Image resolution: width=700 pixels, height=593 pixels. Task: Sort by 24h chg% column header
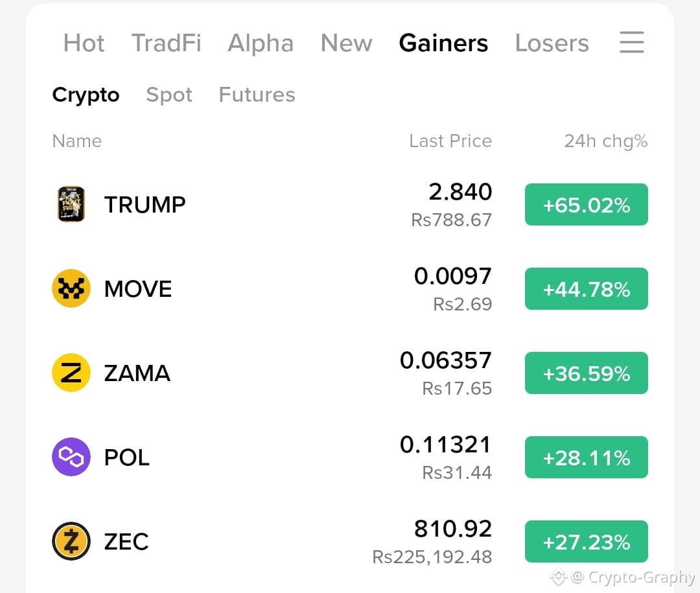(x=606, y=141)
